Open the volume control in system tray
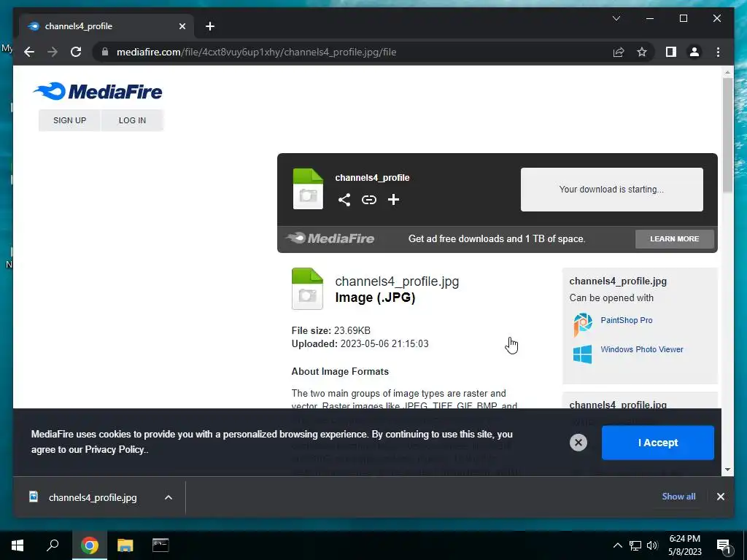This screenshot has height=560, width=747. point(652,545)
